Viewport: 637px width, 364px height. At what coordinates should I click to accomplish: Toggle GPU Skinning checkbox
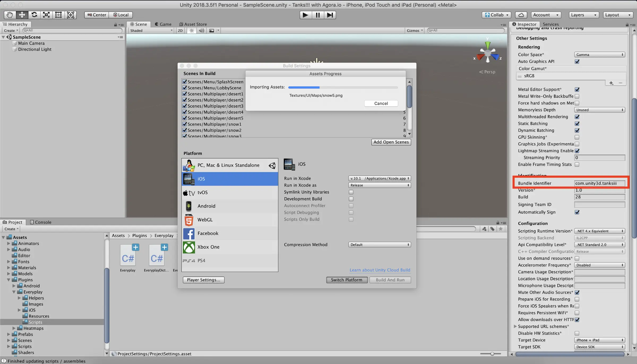pos(577,137)
